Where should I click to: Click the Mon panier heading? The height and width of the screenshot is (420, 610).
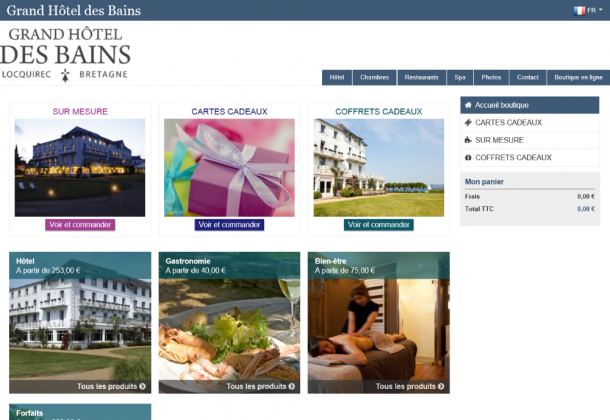[484, 182]
